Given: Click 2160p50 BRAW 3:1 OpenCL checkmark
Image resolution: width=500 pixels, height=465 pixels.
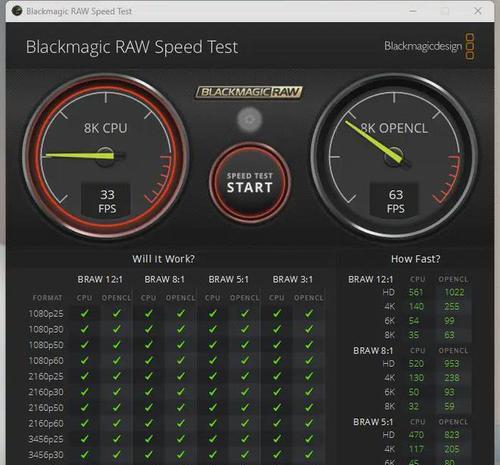Looking at the screenshot, I should click(x=309, y=407).
